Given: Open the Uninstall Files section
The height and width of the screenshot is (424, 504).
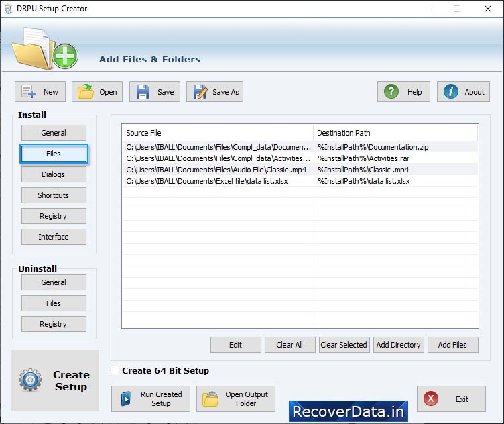Looking at the screenshot, I should [x=54, y=303].
